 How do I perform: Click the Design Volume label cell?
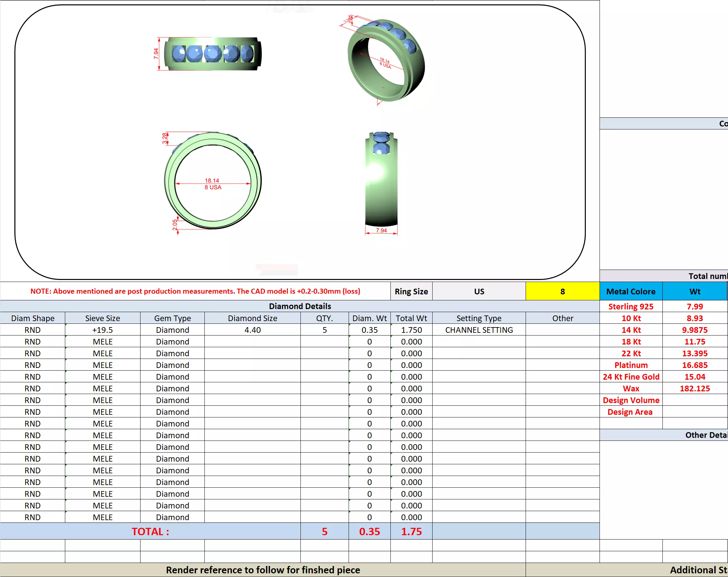[x=630, y=400]
